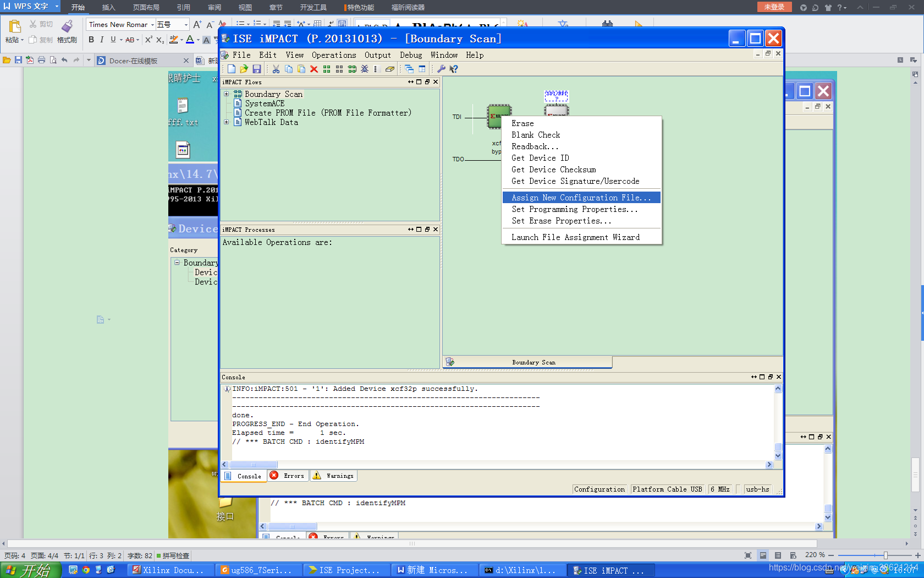Close the iMPACT Processes panel
The height and width of the screenshot is (578, 924).
tap(436, 230)
